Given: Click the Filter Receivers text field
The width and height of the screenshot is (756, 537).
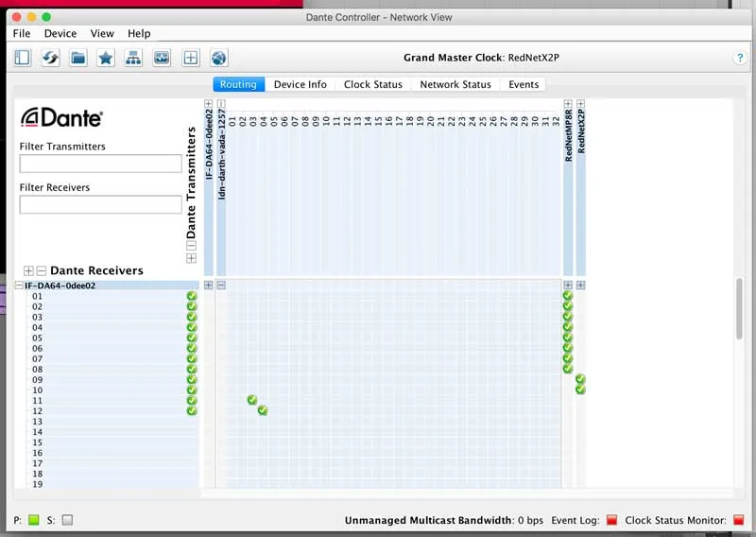Looking at the screenshot, I should (101, 204).
